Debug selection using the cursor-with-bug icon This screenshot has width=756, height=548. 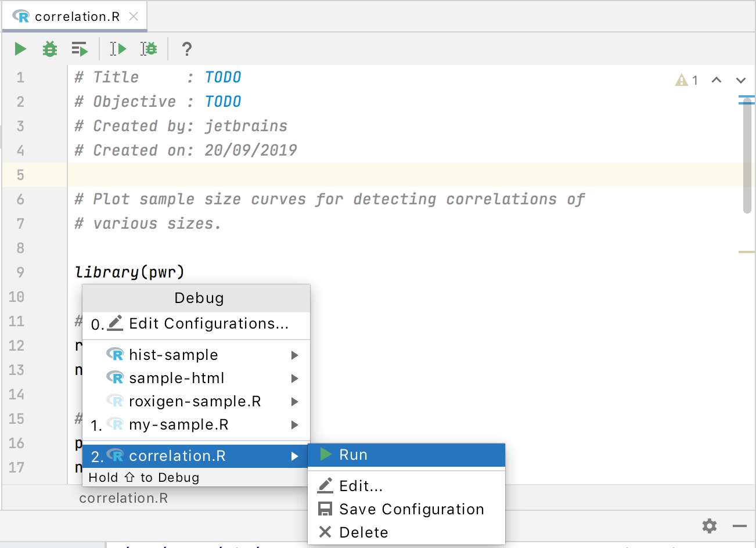pos(149,49)
